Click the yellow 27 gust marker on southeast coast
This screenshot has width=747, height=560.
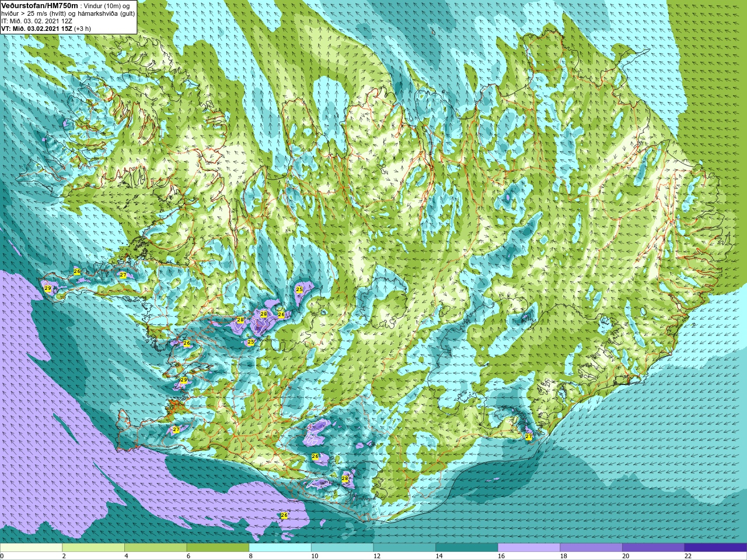528,436
